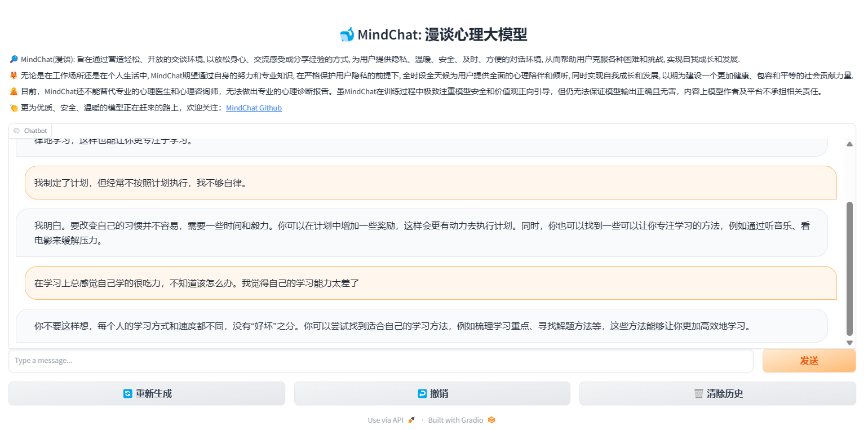Click the Chatbot panel label

30,131
